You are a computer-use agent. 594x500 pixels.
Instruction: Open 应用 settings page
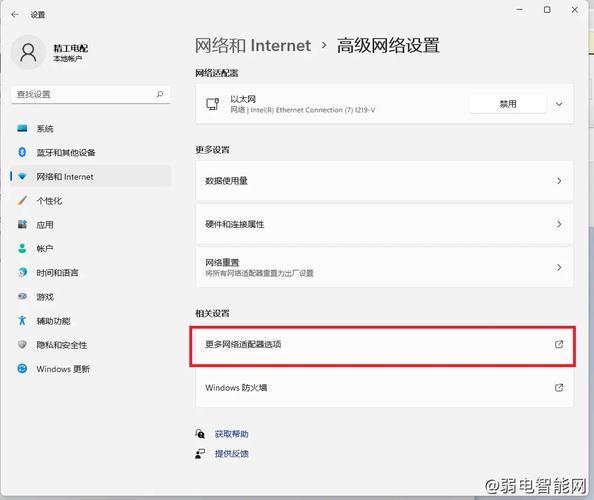tap(91, 224)
